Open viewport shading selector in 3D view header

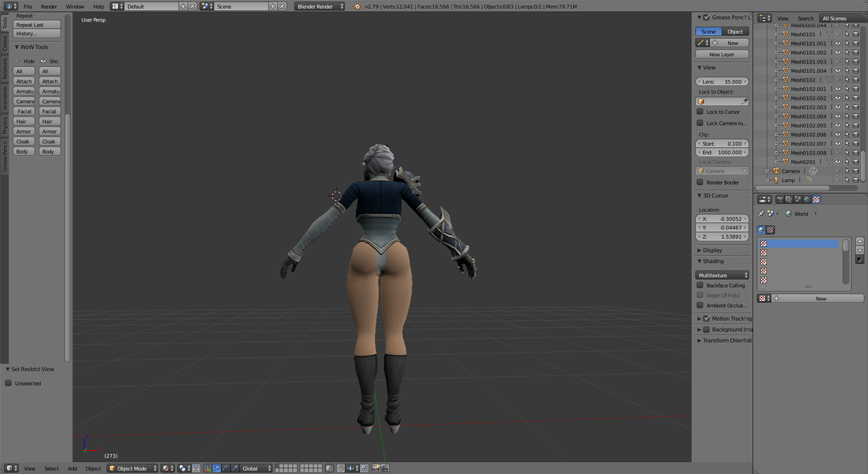coord(167,469)
